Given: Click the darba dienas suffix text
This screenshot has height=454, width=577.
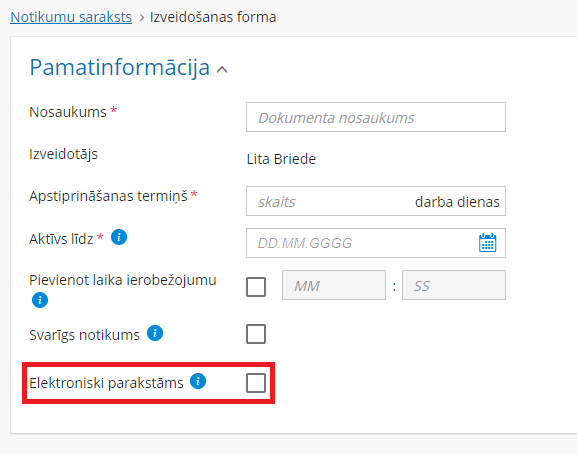Looking at the screenshot, I should point(457,202).
